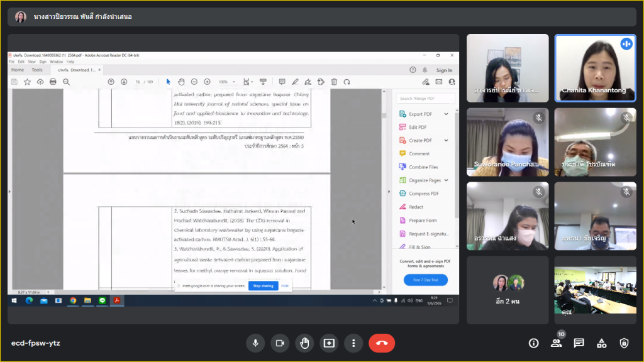Open host controls shield icon
The height and width of the screenshot is (362, 644).
[x=624, y=343]
